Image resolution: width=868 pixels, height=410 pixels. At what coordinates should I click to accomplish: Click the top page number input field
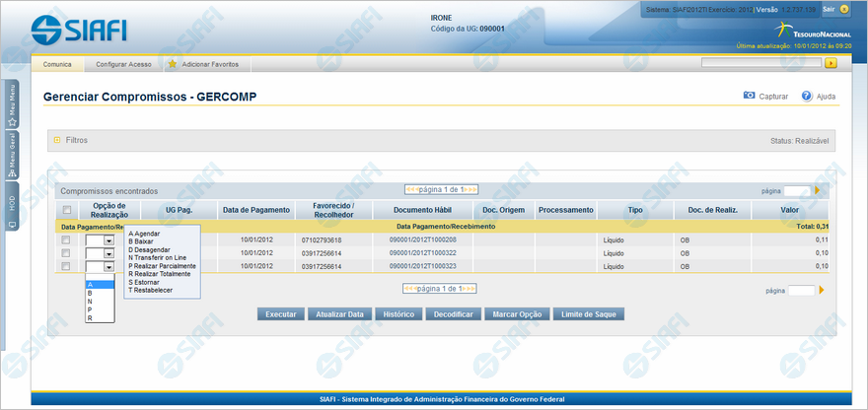(x=797, y=189)
